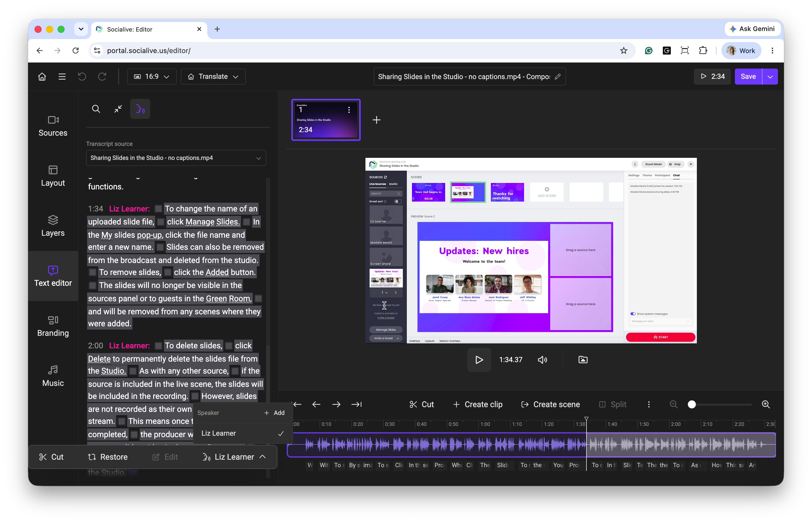Click the Save button
This screenshot has height=523, width=812.
748,77
